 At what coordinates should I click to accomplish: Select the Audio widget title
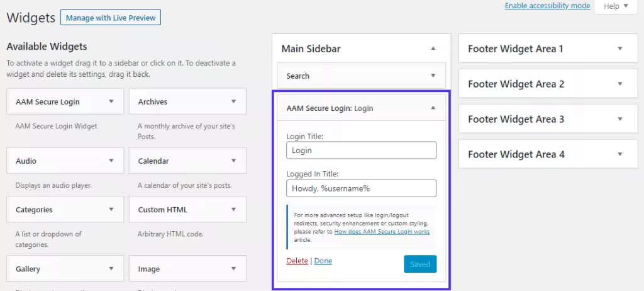tap(26, 161)
